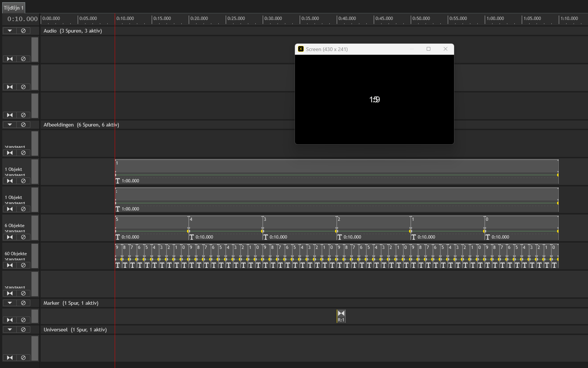Select clip '1' lasting 1:00.000
The image size is (588, 368).
click(336, 172)
